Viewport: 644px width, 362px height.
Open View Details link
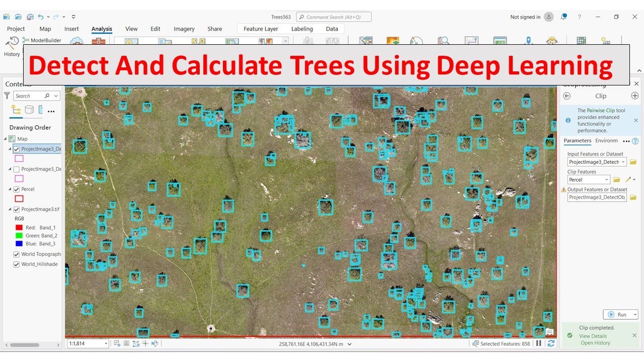pyautogui.click(x=593, y=336)
